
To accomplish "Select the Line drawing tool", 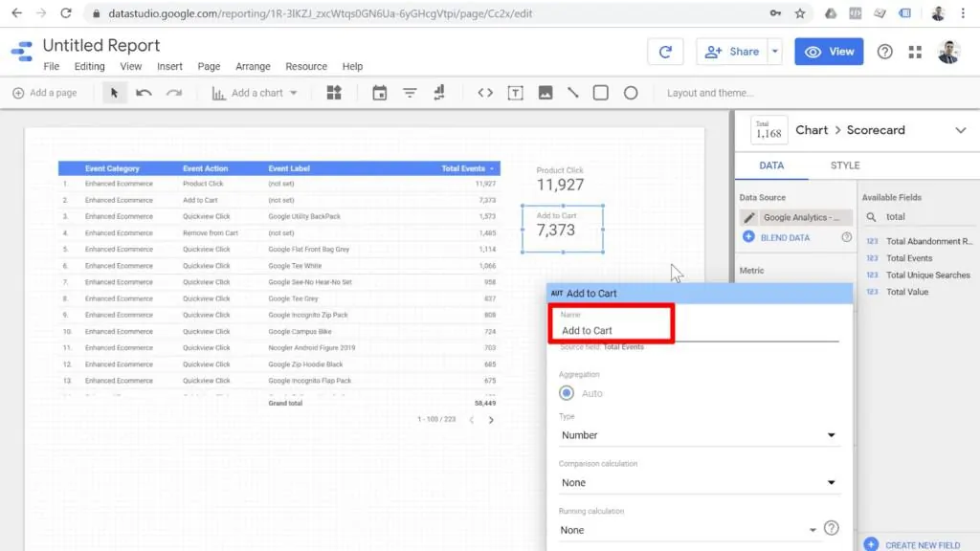I will click(x=573, y=93).
